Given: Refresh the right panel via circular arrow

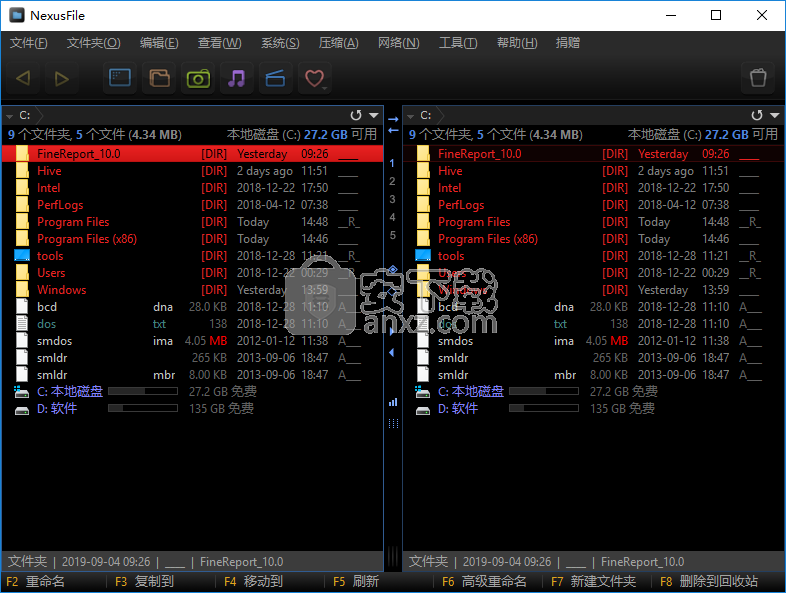Looking at the screenshot, I should click(757, 115).
